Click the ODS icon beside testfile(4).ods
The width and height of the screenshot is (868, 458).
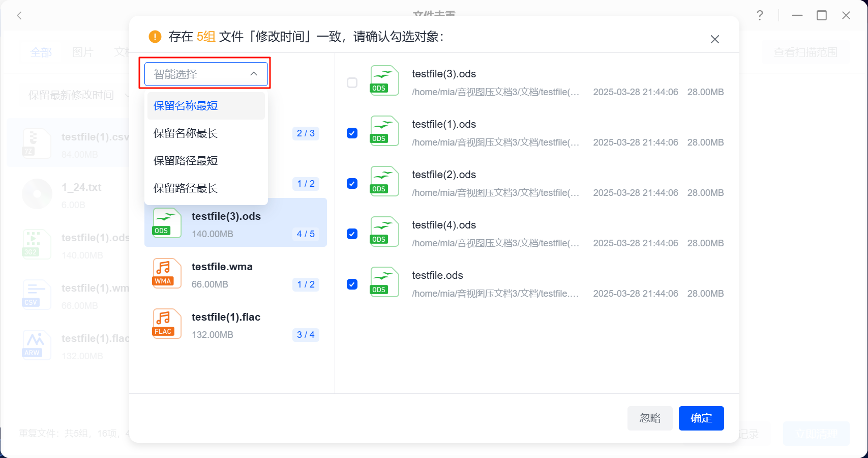[x=384, y=232]
